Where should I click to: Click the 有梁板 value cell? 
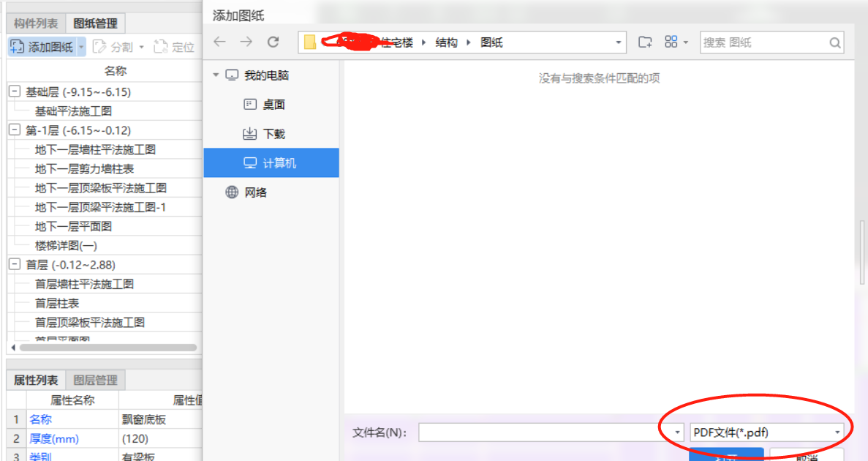[161, 456]
